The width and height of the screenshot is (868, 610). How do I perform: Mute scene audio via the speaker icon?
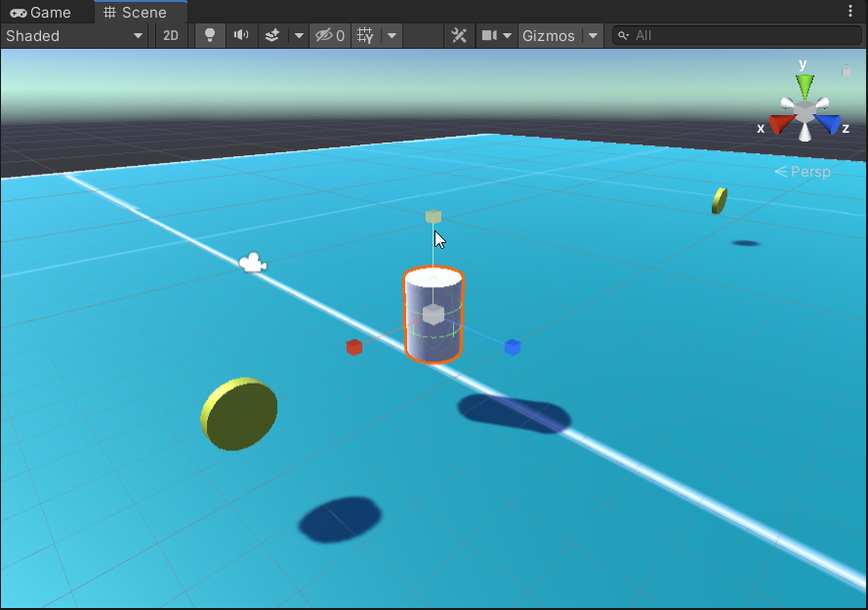[240, 35]
